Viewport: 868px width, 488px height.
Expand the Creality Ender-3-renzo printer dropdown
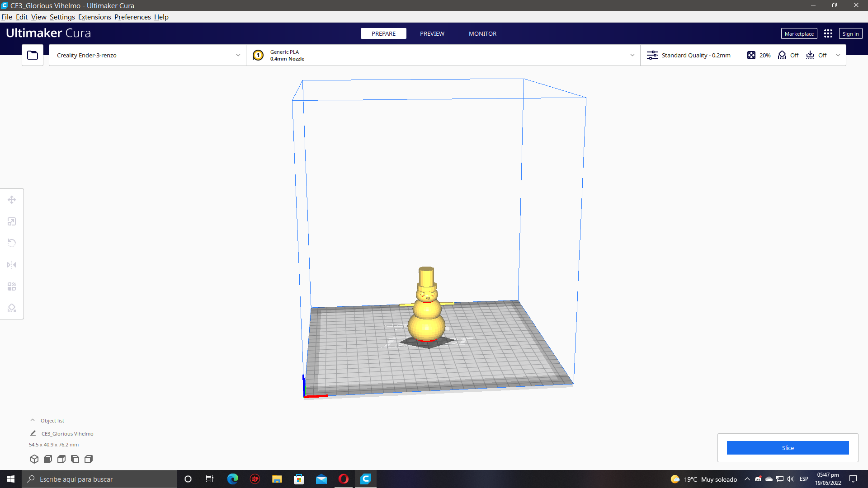tap(147, 55)
